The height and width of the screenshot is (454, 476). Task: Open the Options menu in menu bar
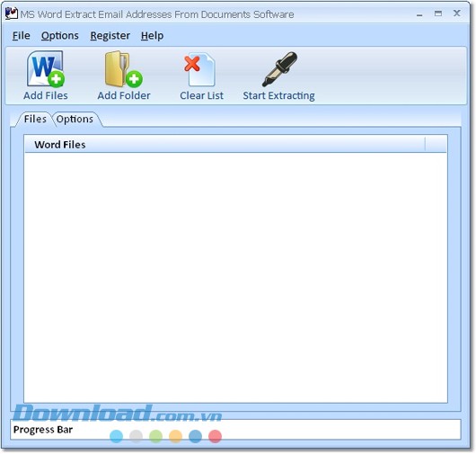[x=60, y=36]
